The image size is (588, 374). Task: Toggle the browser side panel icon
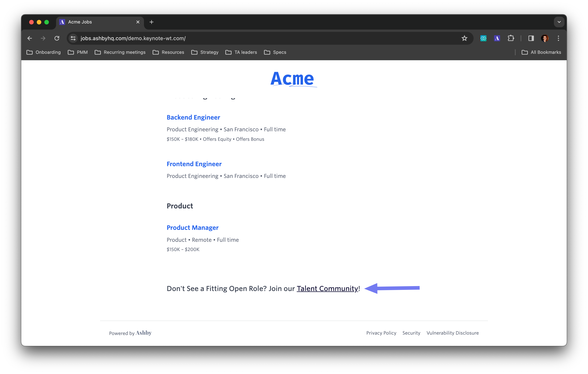[x=531, y=38]
